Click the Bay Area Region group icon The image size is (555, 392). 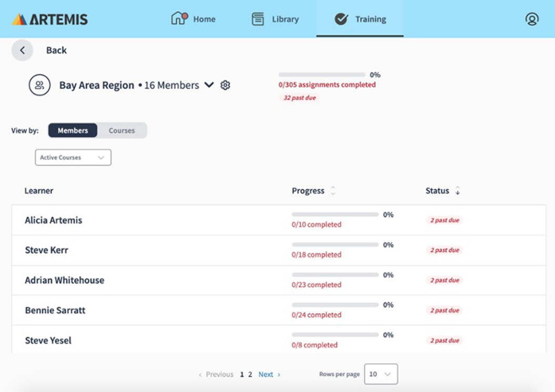click(x=39, y=85)
